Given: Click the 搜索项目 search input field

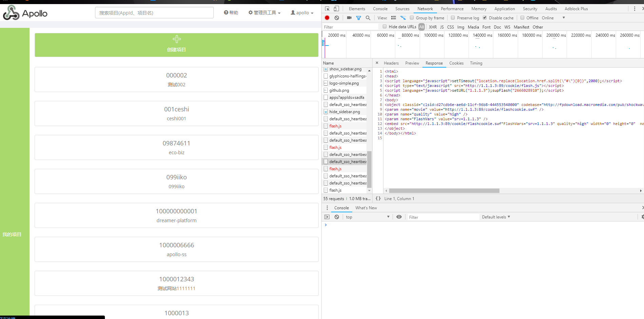Looking at the screenshot, I should [154, 13].
